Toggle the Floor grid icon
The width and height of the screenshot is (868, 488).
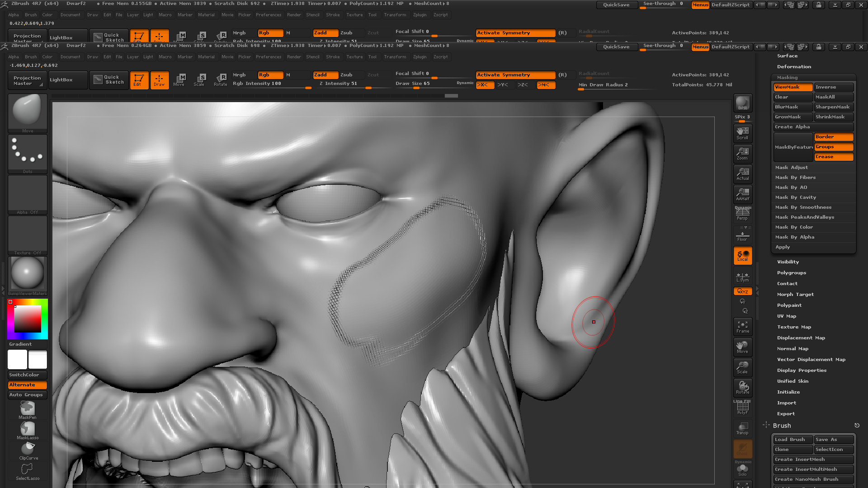[x=742, y=235]
